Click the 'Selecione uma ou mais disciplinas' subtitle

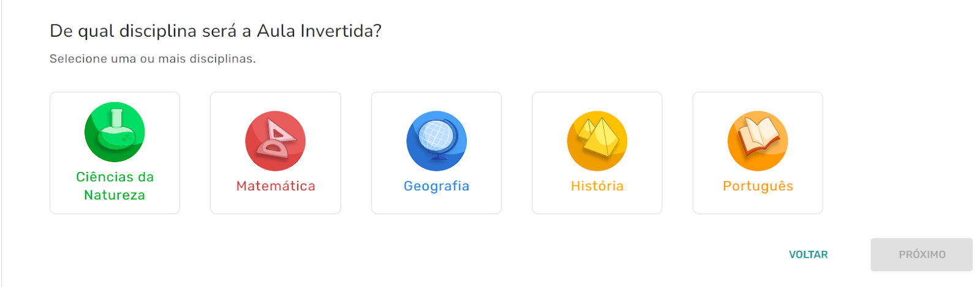tap(153, 59)
